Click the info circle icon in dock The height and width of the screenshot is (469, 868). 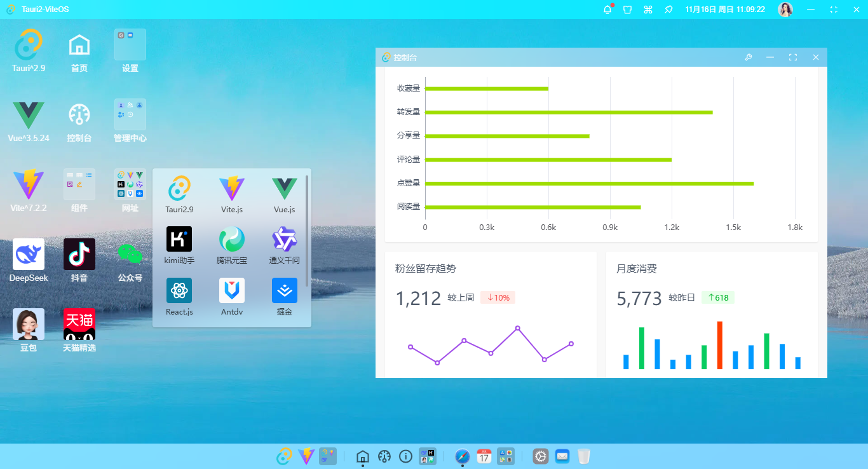405,456
